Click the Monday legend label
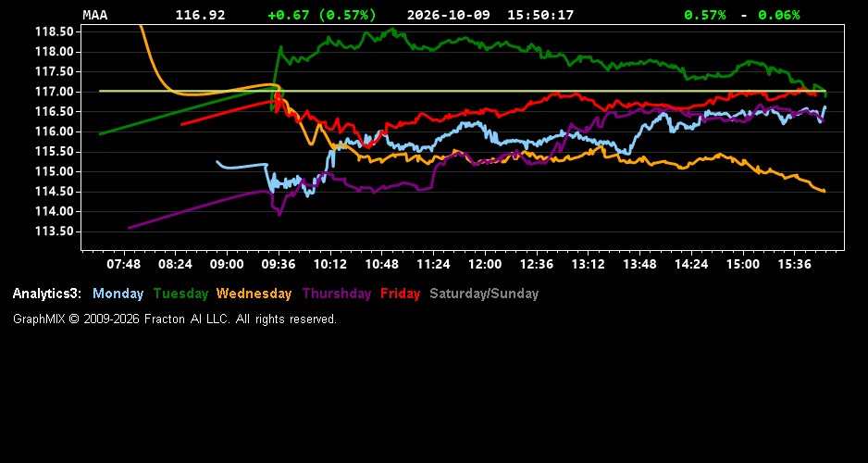 click(118, 294)
